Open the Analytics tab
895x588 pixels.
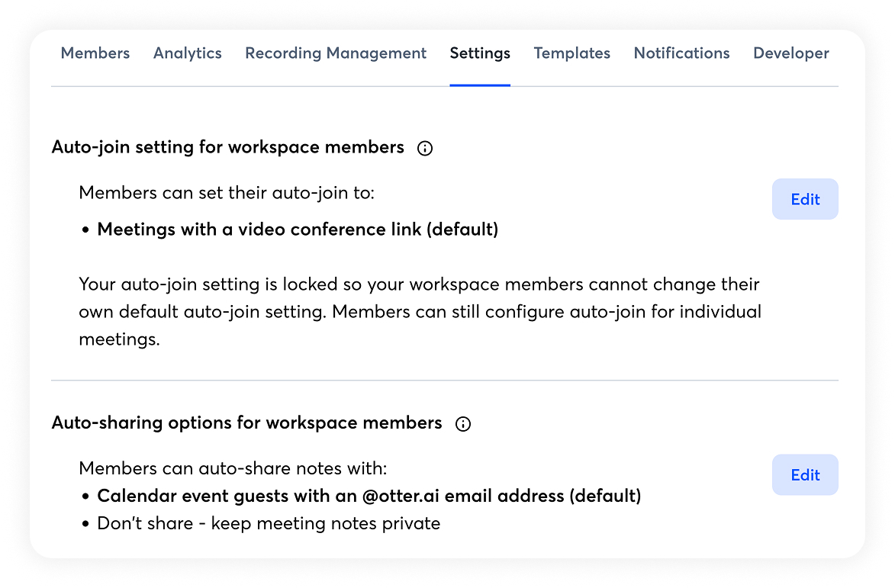[188, 53]
